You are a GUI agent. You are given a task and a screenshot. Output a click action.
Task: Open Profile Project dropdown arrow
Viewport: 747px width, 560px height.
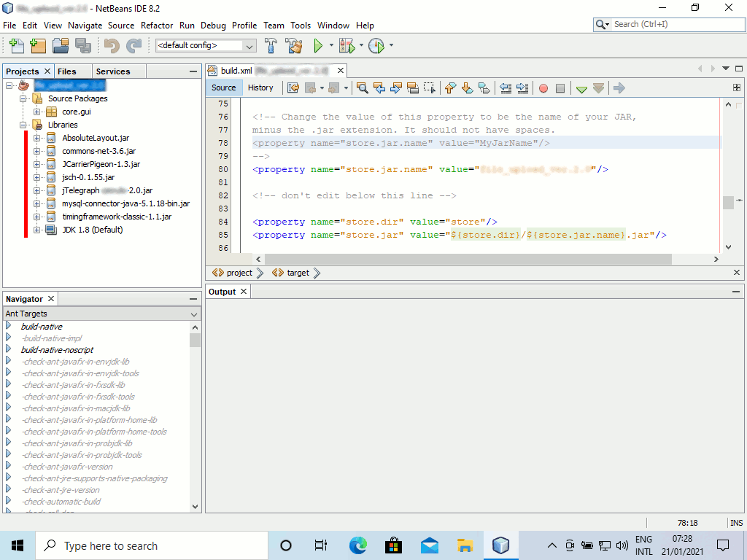pyautogui.click(x=391, y=45)
